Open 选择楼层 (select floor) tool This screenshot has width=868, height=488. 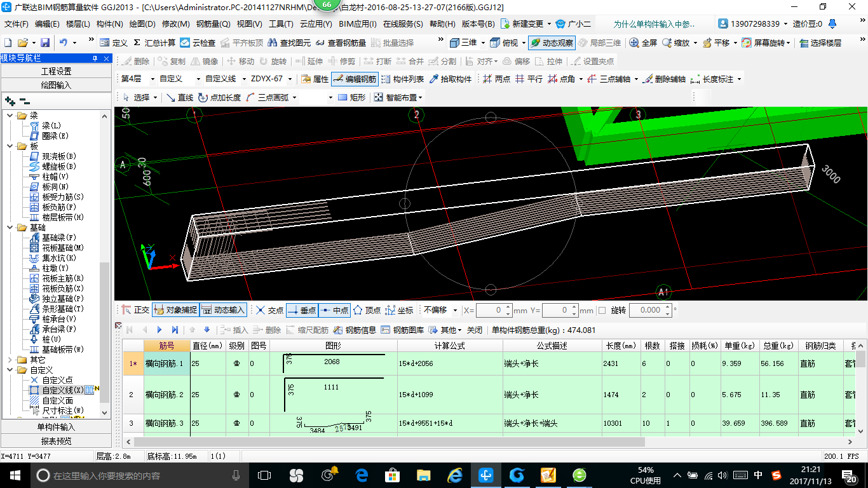(x=820, y=43)
